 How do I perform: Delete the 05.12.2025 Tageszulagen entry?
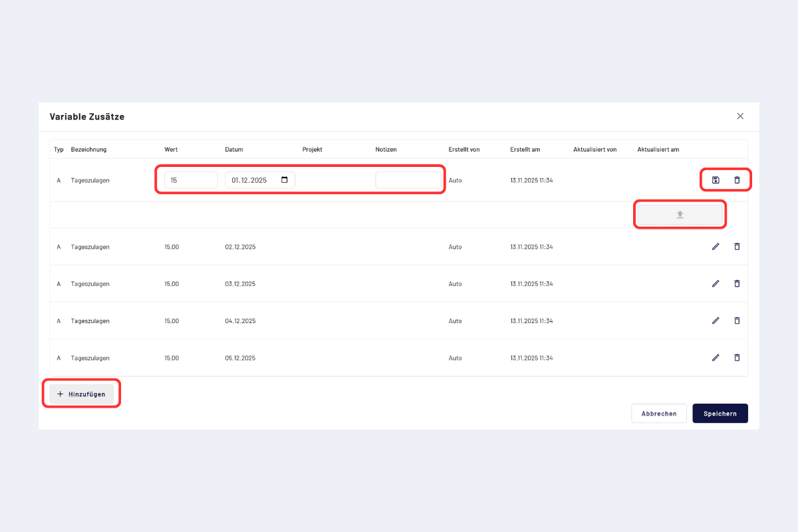click(x=737, y=358)
